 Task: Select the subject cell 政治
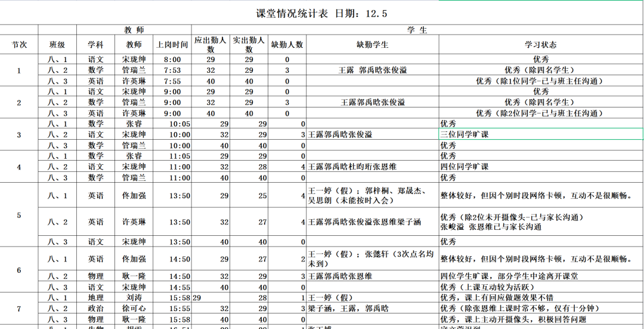95,308
